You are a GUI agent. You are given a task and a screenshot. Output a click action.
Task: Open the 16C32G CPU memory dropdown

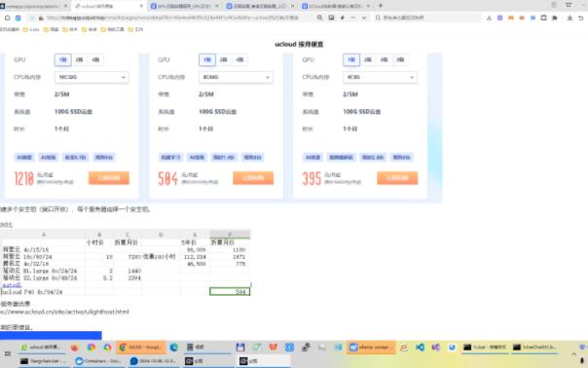pyautogui.click(x=92, y=77)
